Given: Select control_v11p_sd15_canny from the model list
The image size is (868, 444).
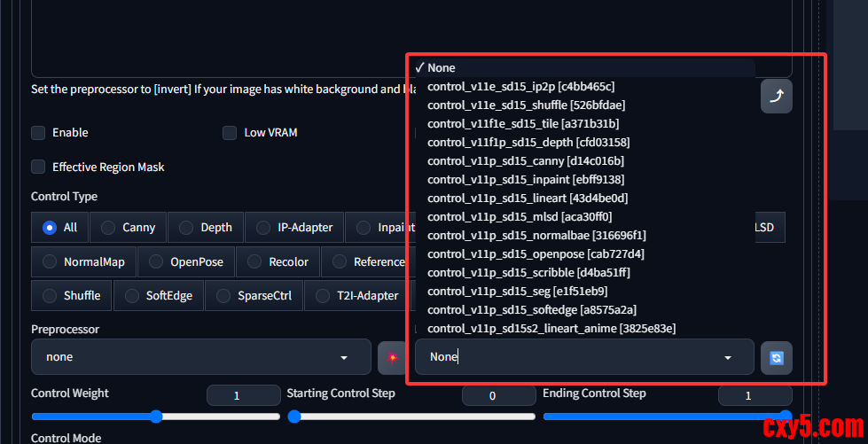Looking at the screenshot, I should 525,161.
